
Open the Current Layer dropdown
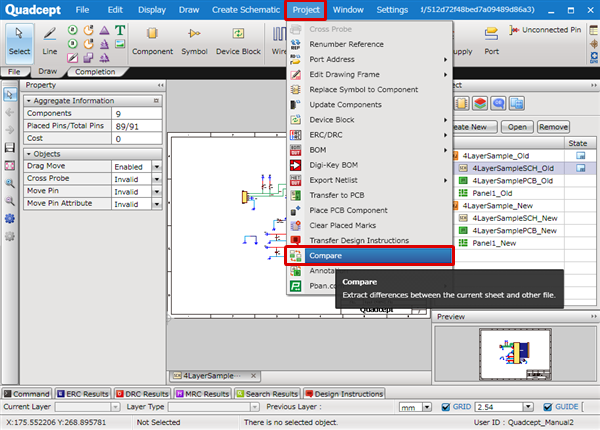click(x=116, y=407)
